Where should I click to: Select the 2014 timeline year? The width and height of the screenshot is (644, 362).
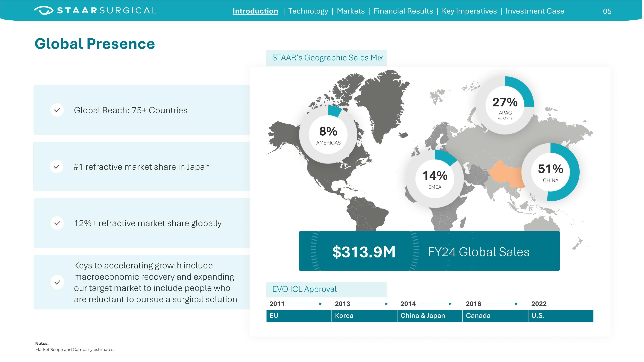coord(408,304)
